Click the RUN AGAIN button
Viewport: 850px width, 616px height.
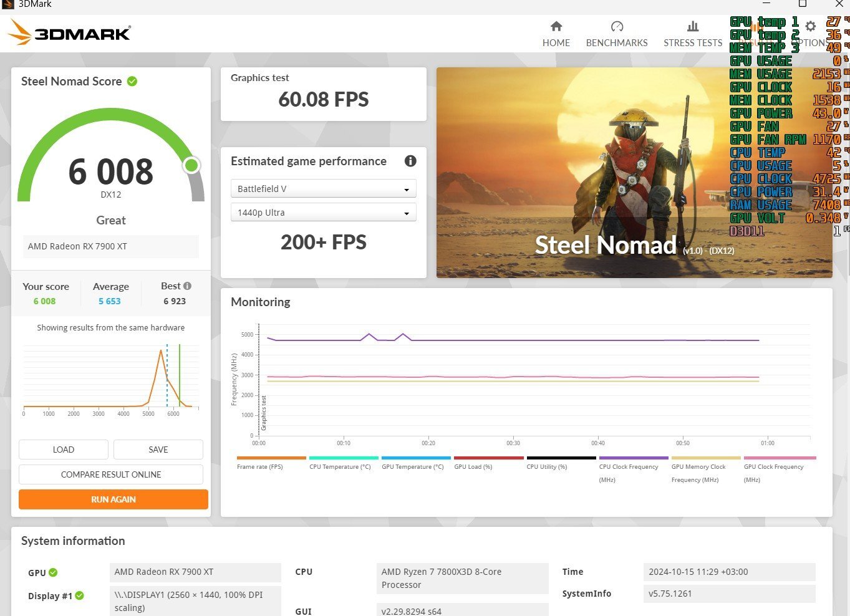pos(113,499)
